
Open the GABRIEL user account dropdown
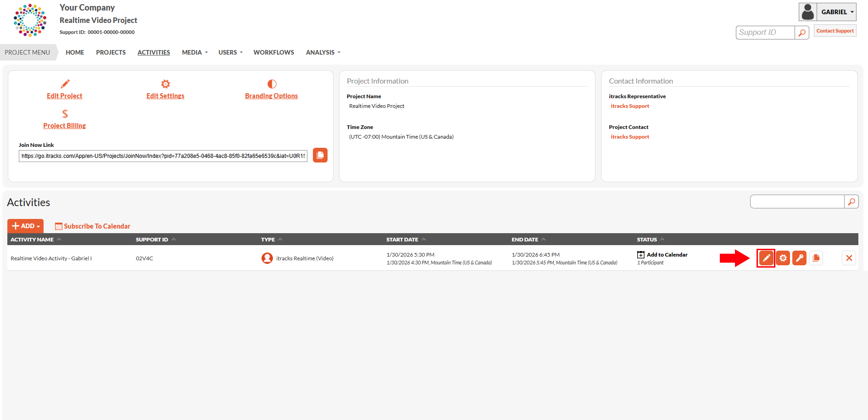pos(828,12)
